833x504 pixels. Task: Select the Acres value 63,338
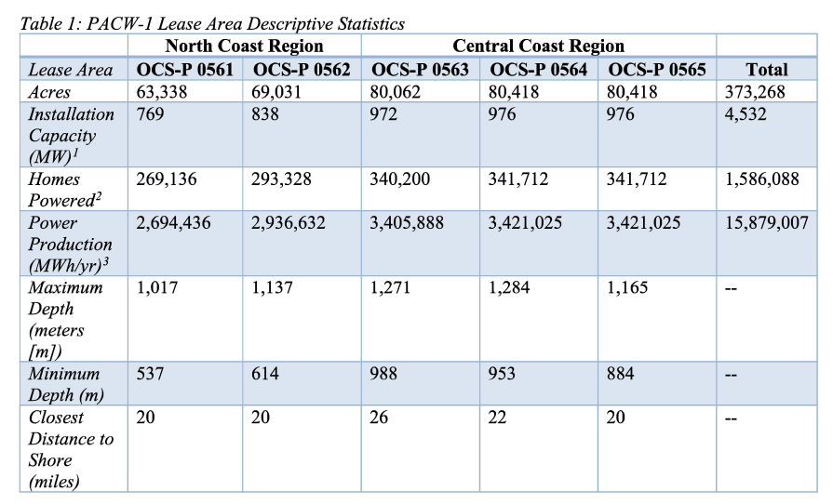(162, 91)
